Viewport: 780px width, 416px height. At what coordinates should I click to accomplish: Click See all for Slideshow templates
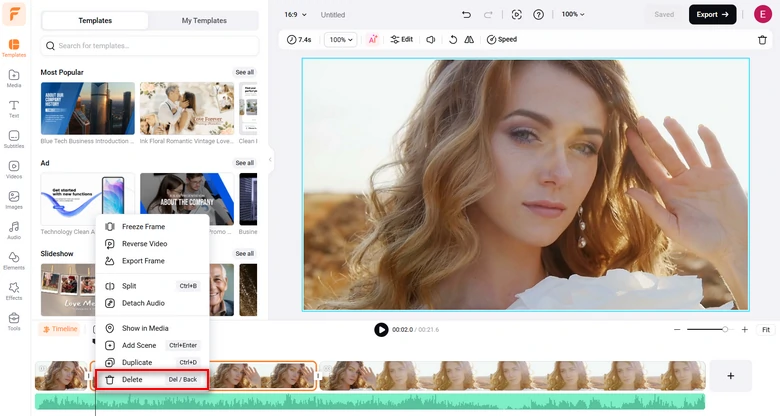[x=244, y=253]
